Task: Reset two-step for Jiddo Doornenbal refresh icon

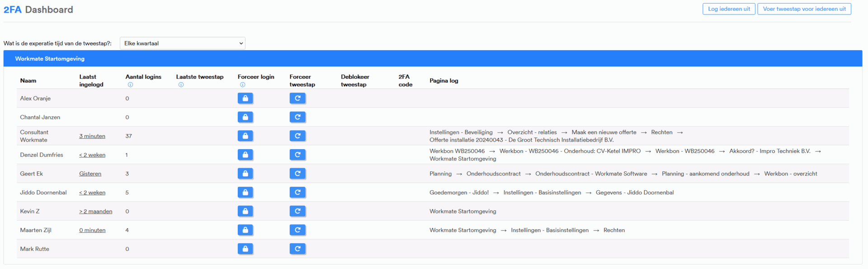Action: point(297,192)
